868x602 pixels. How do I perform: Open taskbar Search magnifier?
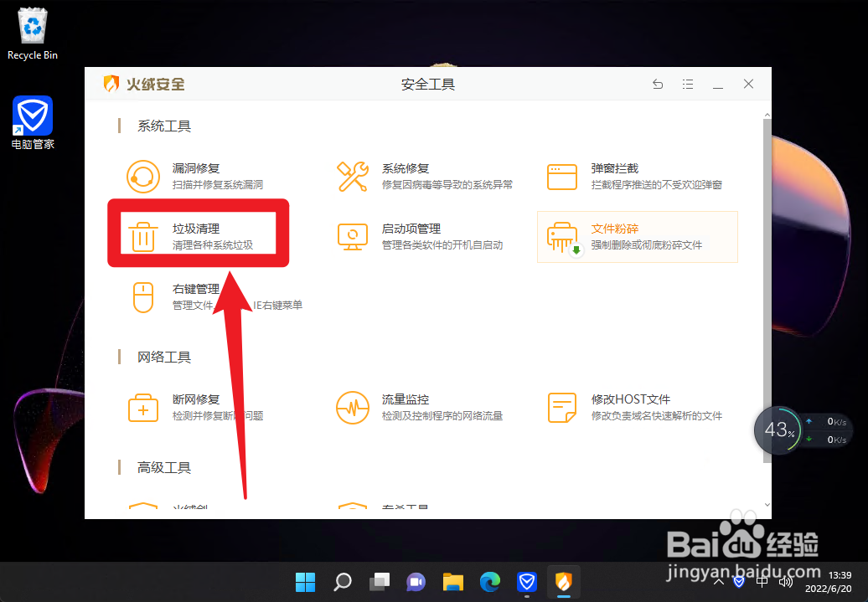pos(343,582)
